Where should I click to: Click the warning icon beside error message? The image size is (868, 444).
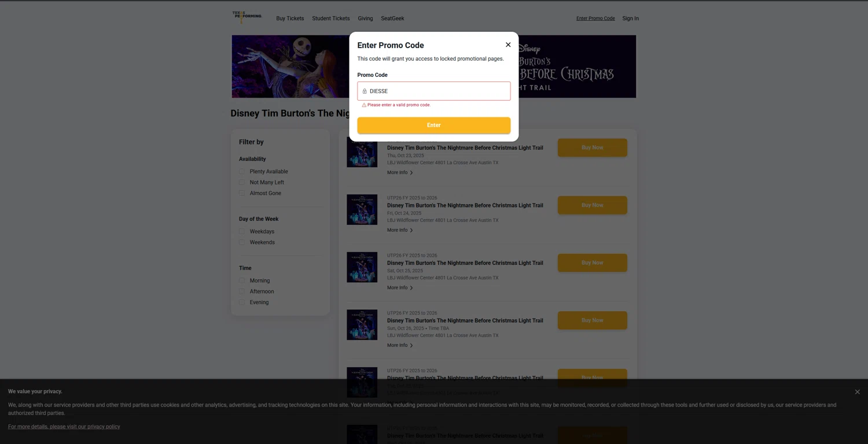click(364, 105)
